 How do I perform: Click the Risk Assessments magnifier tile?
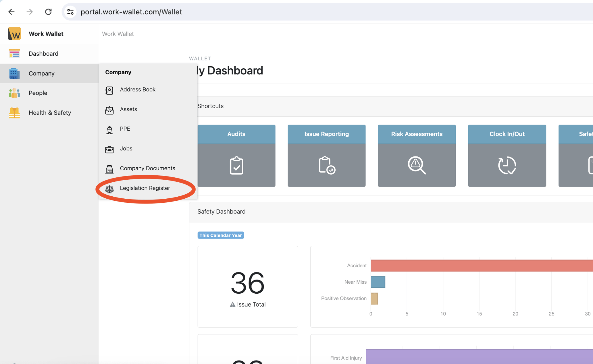pyautogui.click(x=417, y=165)
